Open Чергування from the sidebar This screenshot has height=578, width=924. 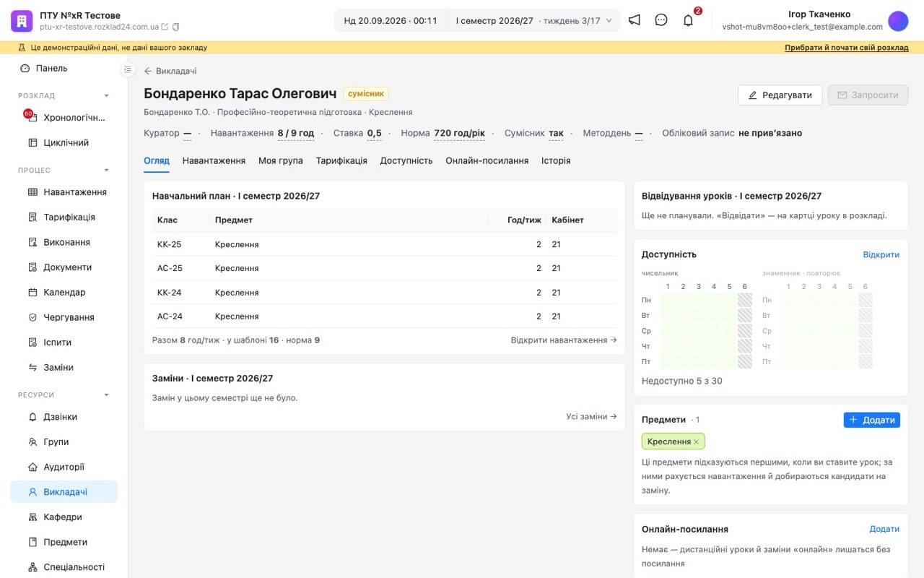[x=64, y=318]
